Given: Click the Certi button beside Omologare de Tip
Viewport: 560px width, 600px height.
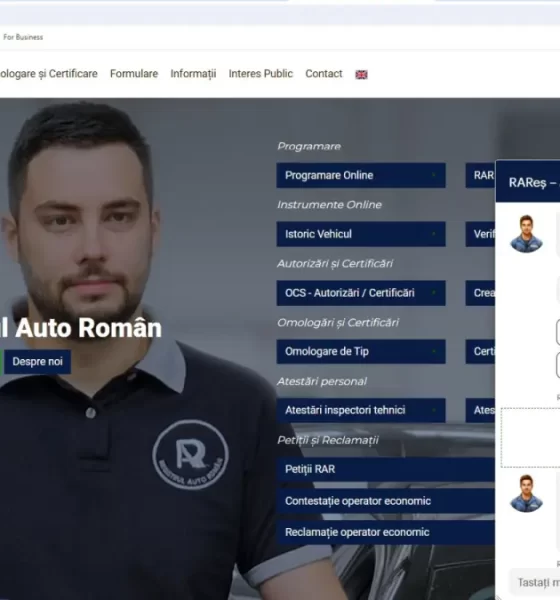Looking at the screenshot, I should 480,351.
